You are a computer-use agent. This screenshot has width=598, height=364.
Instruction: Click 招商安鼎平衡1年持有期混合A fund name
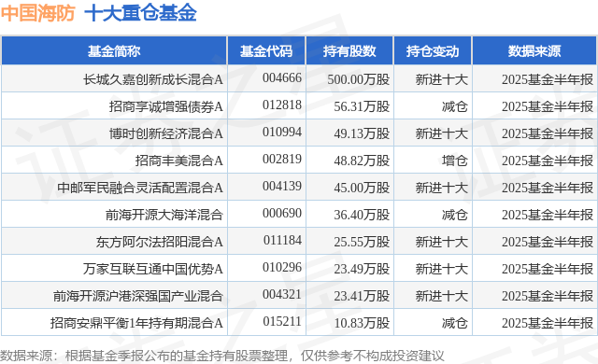coord(136,323)
